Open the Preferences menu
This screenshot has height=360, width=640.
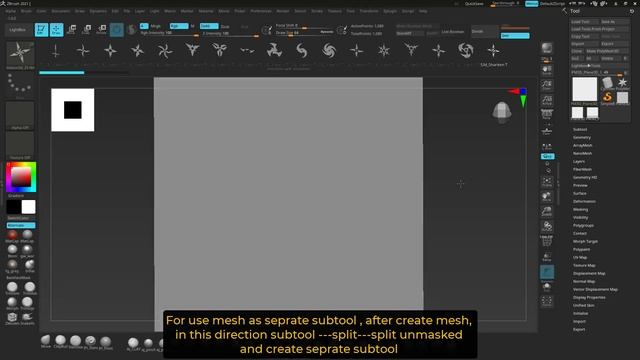pos(261,11)
